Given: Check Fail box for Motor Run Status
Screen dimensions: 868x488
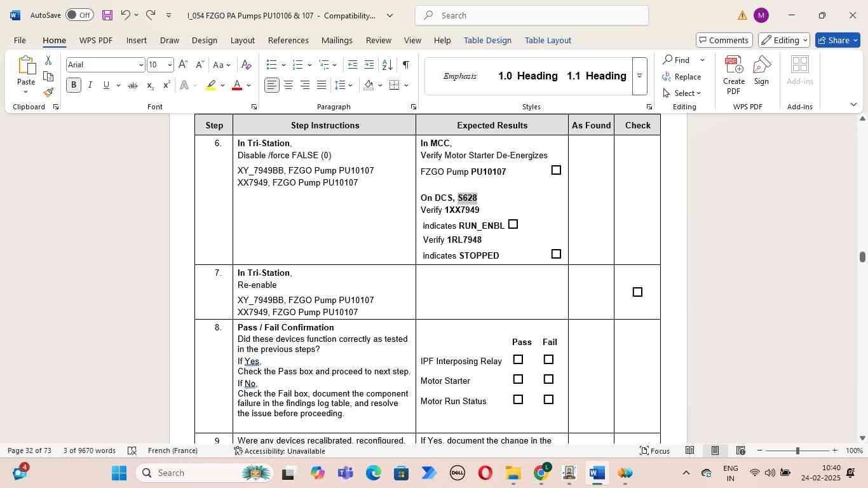Looking at the screenshot, I should pyautogui.click(x=548, y=400).
